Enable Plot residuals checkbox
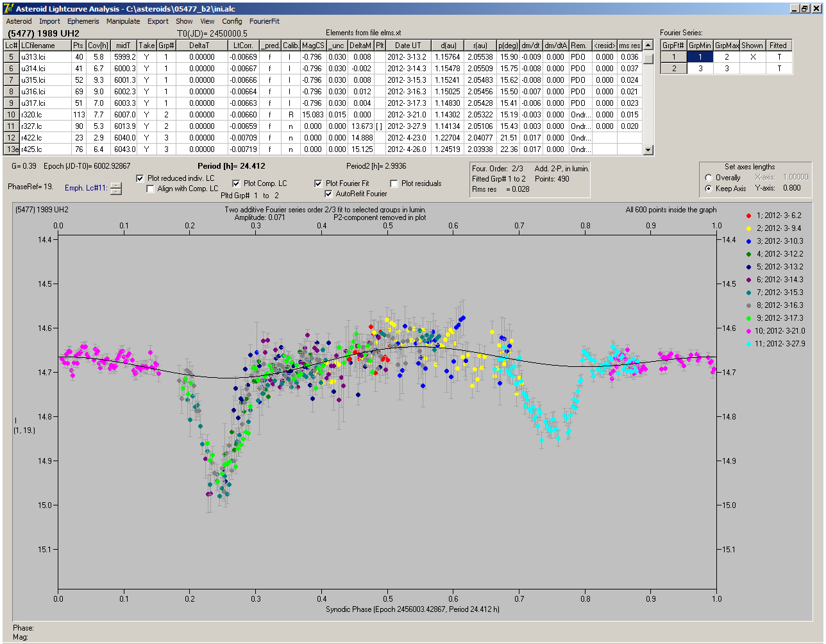The image size is (826, 644). tap(394, 183)
